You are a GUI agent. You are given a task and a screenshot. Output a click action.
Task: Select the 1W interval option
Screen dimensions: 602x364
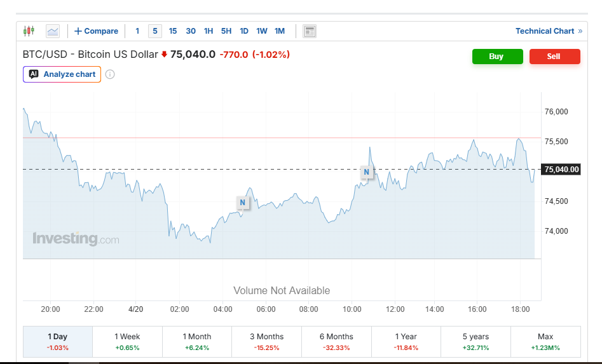tap(262, 31)
